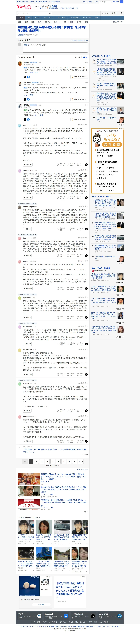Select the 肝がん radio option
140x644 pixels.
click(x=107, y=168)
